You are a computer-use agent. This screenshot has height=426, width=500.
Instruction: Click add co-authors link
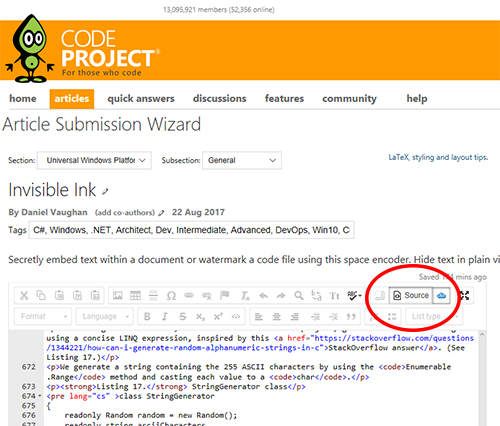coord(125,213)
